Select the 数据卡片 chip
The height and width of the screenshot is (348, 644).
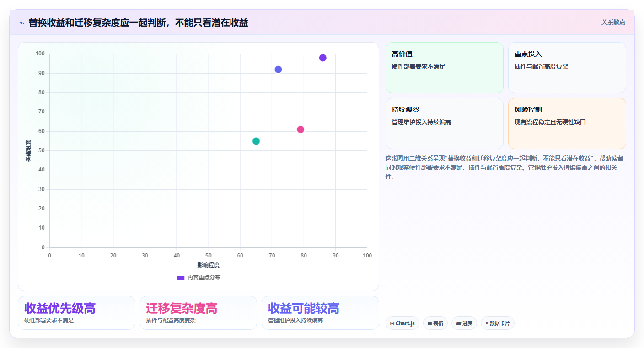click(x=498, y=323)
